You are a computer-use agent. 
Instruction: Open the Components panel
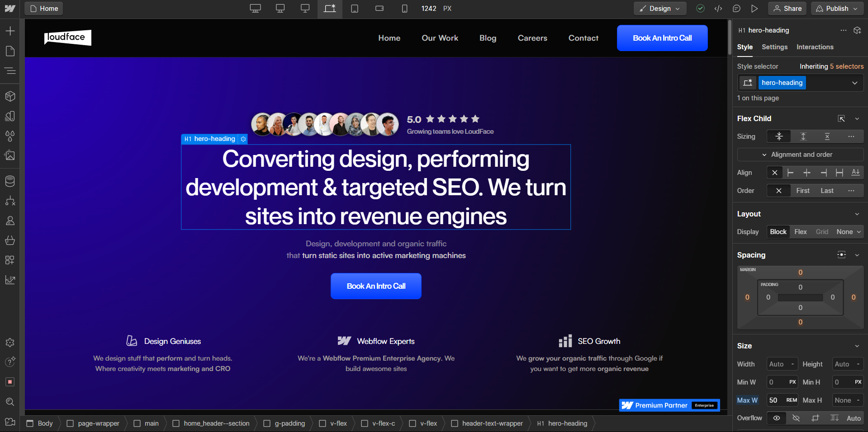10,96
